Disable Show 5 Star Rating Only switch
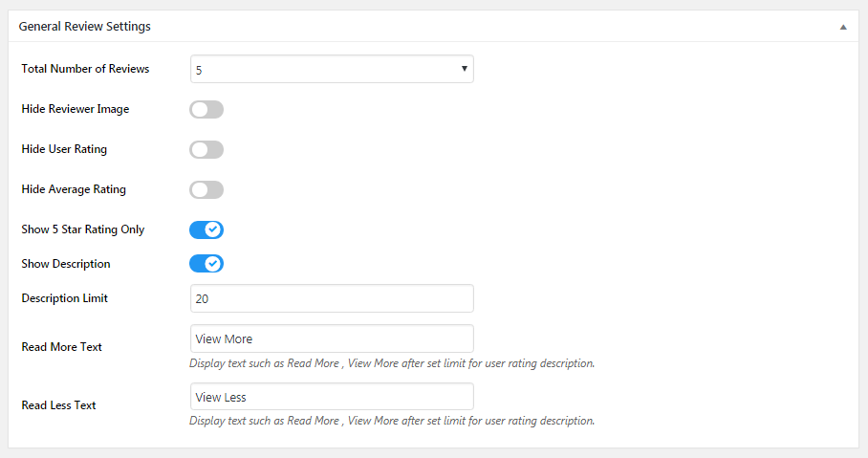The height and width of the screenshot is (458, 868). (206, 229)
